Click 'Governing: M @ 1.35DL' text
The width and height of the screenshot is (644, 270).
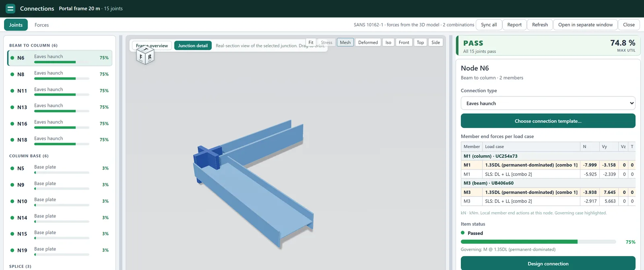click(508, 250)
